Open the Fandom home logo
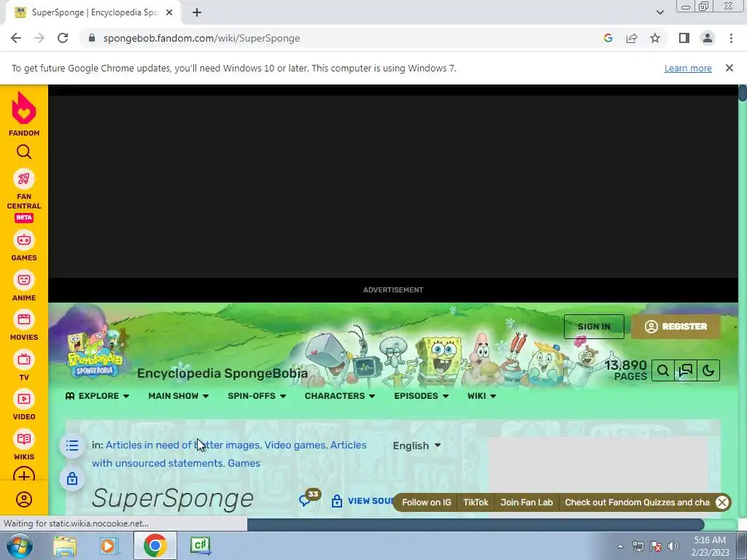Screen dimensions: 747x560 tap(24, 114)
